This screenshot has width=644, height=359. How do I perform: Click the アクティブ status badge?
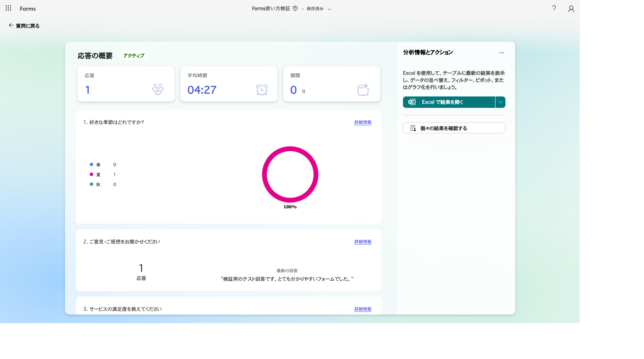click(x=134, y=56)
